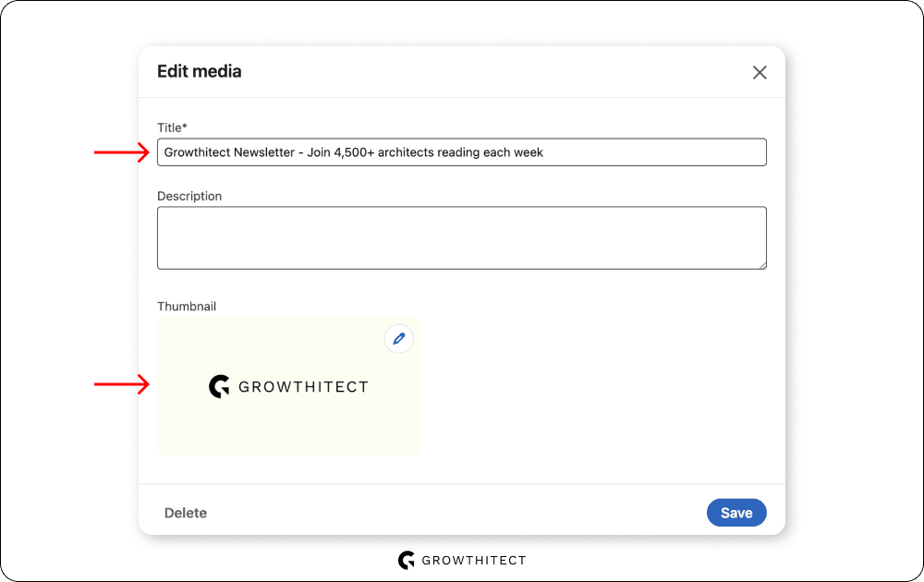The height and width of the screenshot is (582, 924).
Task: Click the G logo icon inside the thumbnail
Action: [219, 387]
